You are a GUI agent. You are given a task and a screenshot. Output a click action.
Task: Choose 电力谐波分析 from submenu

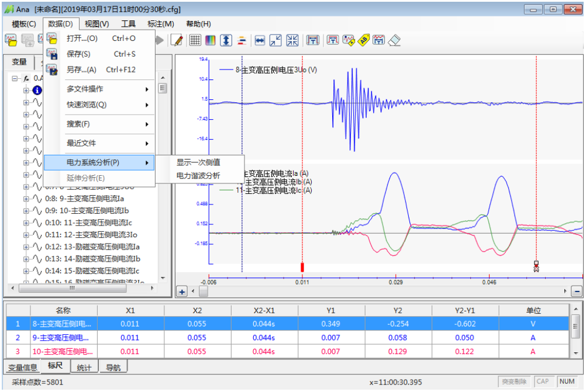(x=200, y=175)
